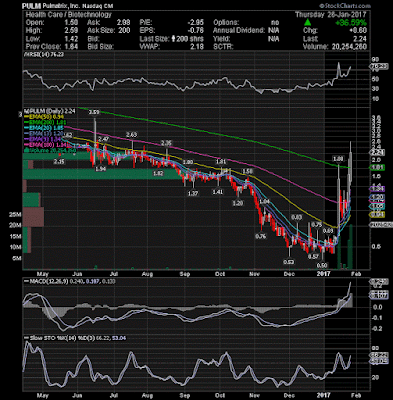
Task: Click the 2.35 price high label
Action: pos(166,143)
